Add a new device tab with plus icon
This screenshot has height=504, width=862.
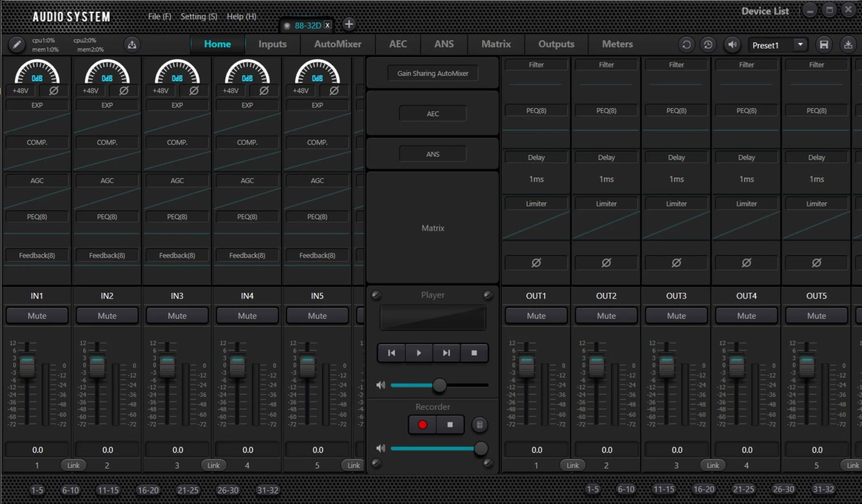[x=348, y=24]
